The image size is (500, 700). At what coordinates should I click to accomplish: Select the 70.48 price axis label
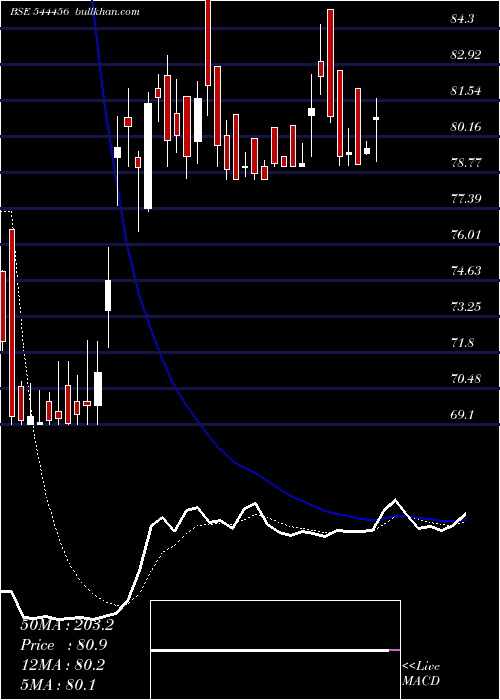pos(466,379)
